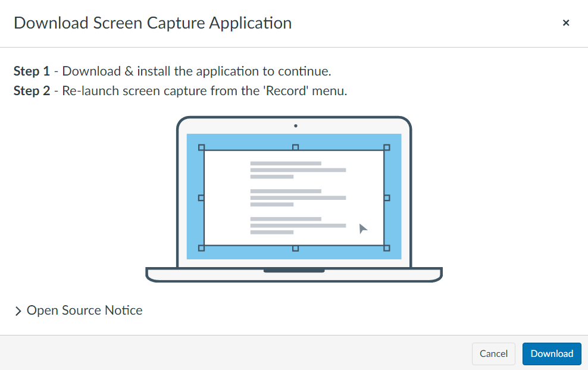
Task: Click the "Download Screen Capture Application" title
Action: pyautogui.click(x=152, y=23)
